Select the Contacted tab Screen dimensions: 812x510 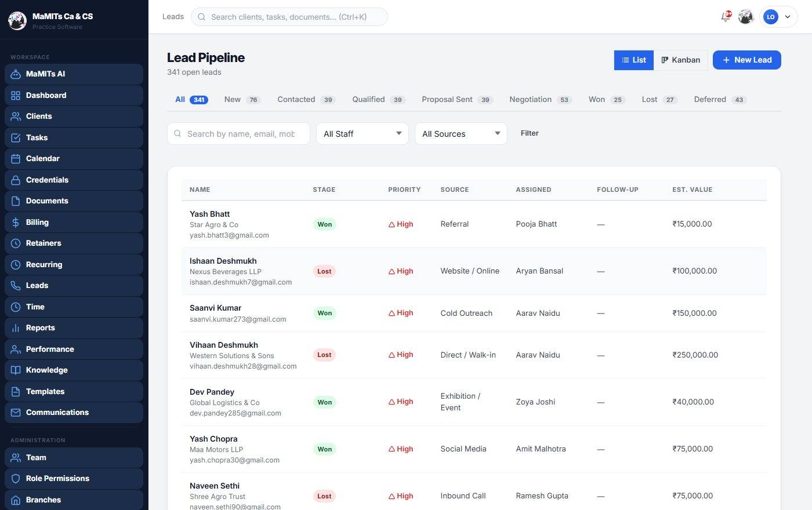(x=306, y=100)
